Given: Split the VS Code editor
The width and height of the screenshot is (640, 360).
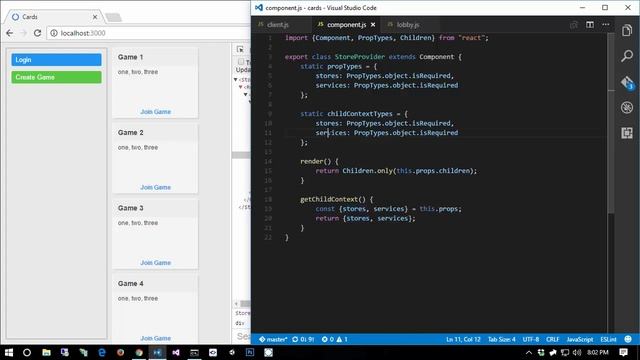Looking at the screenshot, I should point(590,24).
